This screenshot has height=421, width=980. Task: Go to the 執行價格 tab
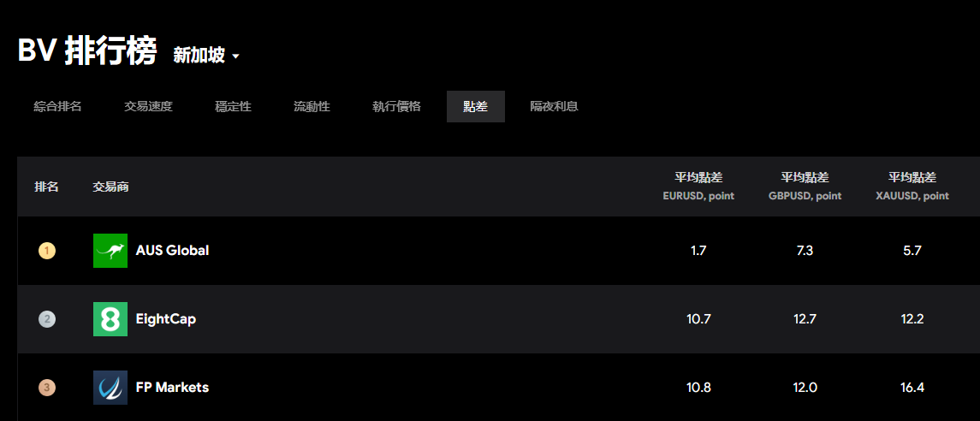coord(396,107)
